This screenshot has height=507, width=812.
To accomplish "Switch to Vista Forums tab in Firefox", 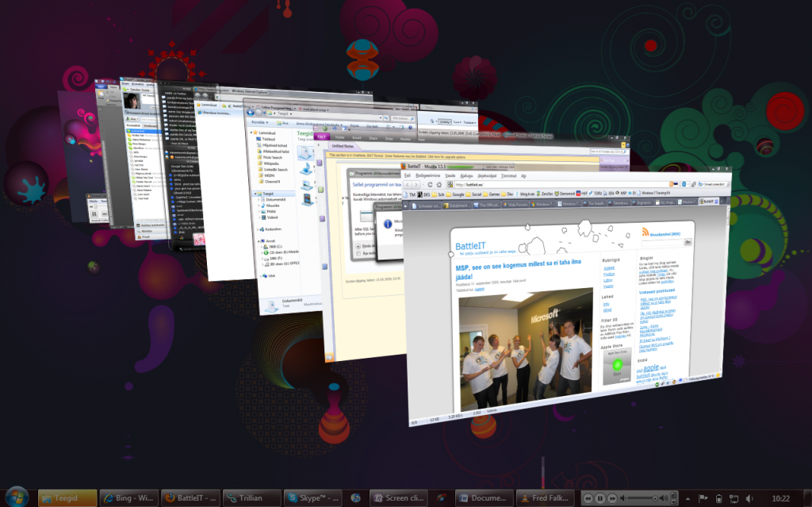I will [514, 204].
